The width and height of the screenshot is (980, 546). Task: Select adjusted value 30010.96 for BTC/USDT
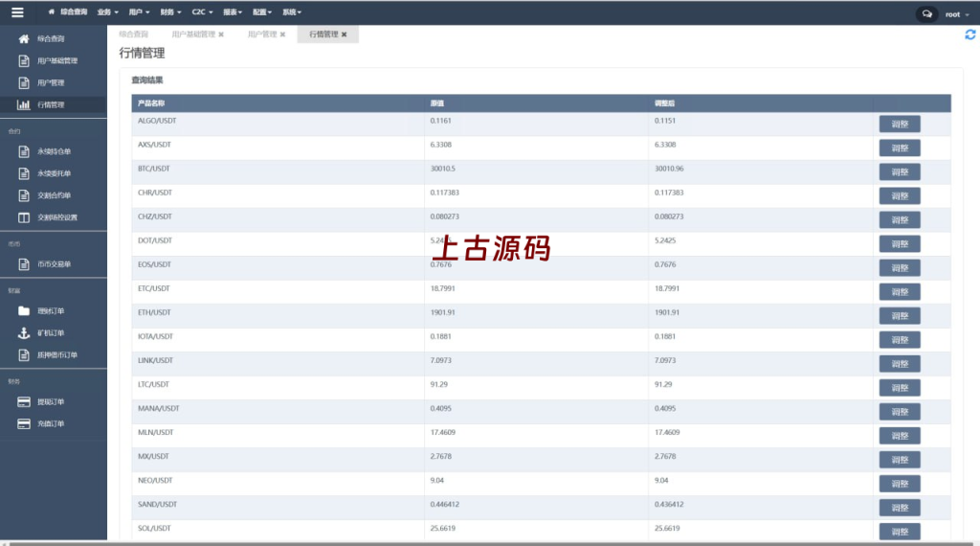point(669,169)
